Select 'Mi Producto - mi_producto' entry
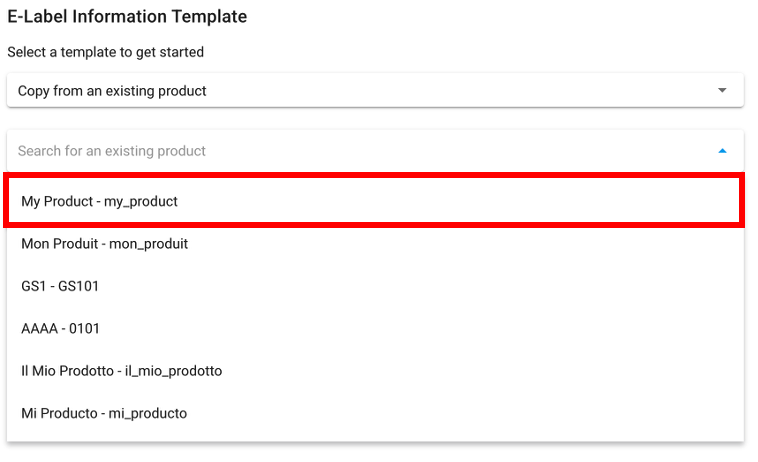 tap(104, 413)
